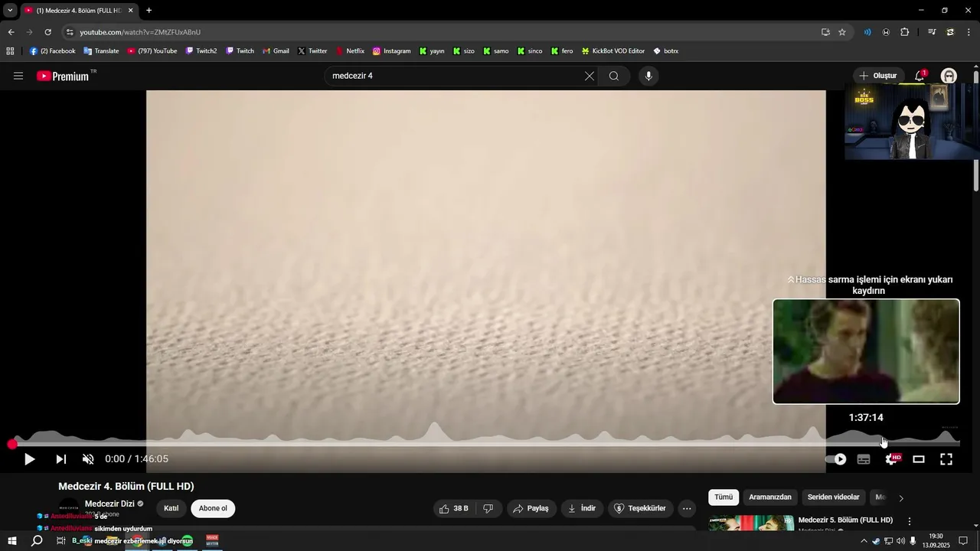The height and width of the screenshot is (551, 980).
Task: Dislike the video
Action: 488,508
